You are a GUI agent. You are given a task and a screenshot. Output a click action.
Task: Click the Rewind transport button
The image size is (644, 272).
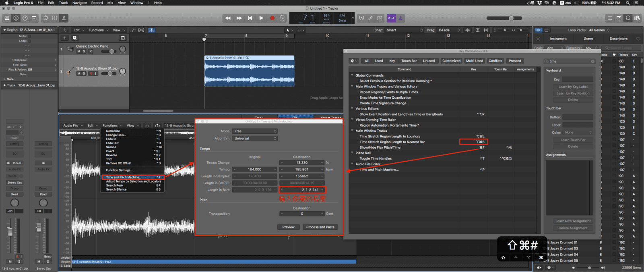click(x=228, y=18)
